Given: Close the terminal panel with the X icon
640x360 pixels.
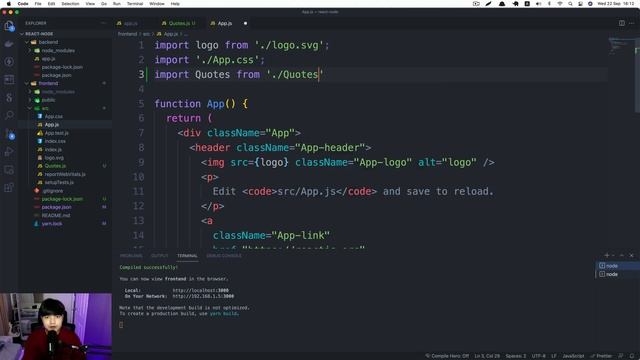Looking at the screenshot, I should [631, 255].
